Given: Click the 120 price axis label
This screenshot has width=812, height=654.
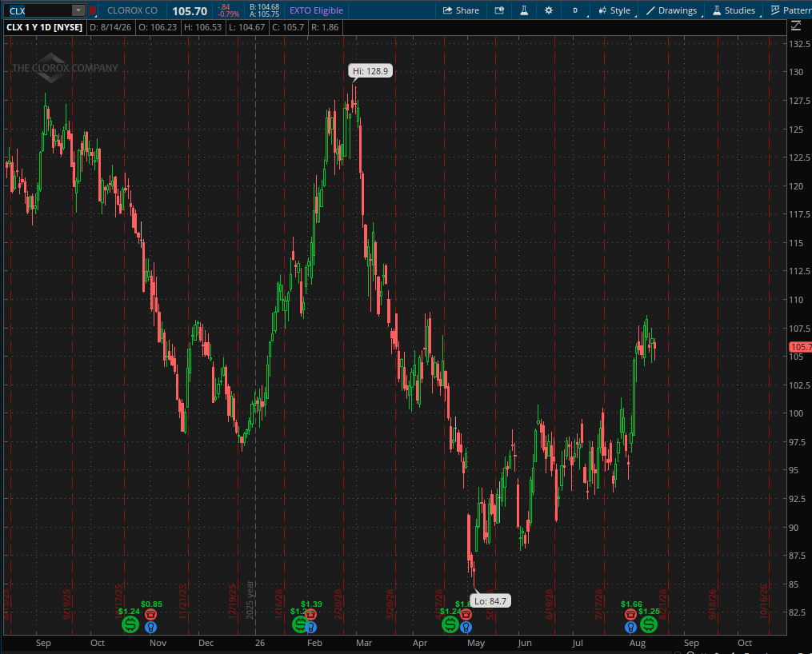Looking at the screenshot, I should pos(796,186).
